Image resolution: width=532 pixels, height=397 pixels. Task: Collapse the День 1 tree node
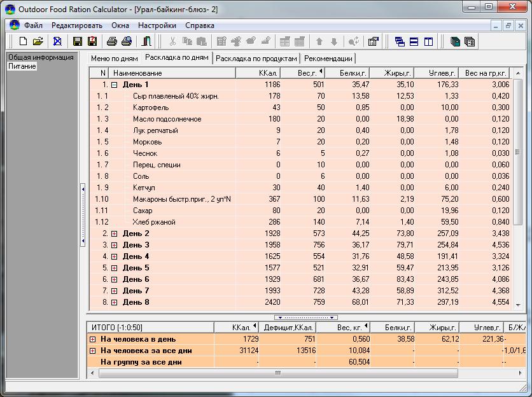[x=115, y=85]
